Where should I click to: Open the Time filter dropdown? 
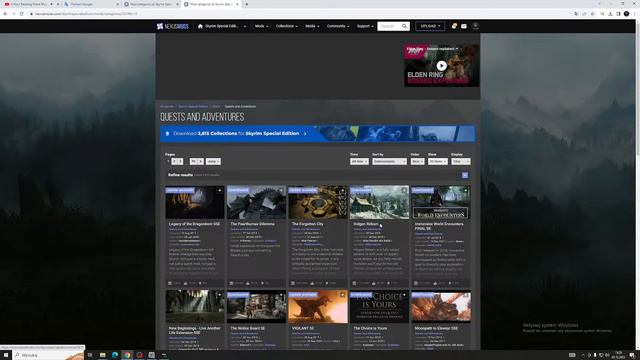tap(359, 162)
